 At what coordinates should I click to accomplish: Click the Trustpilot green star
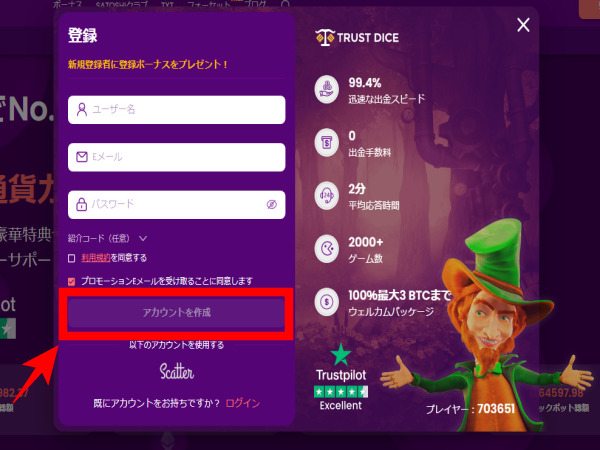[x=341, y=354]
